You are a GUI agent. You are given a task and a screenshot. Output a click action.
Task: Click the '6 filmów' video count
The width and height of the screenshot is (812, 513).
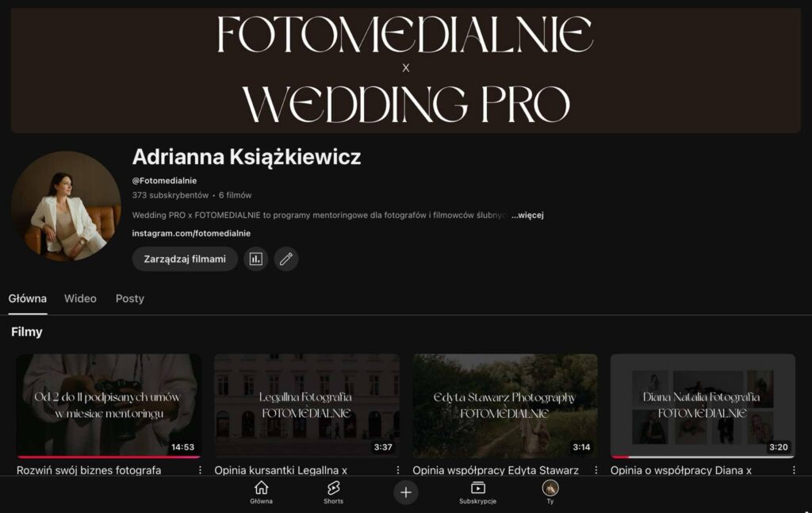tap(235, 195)
